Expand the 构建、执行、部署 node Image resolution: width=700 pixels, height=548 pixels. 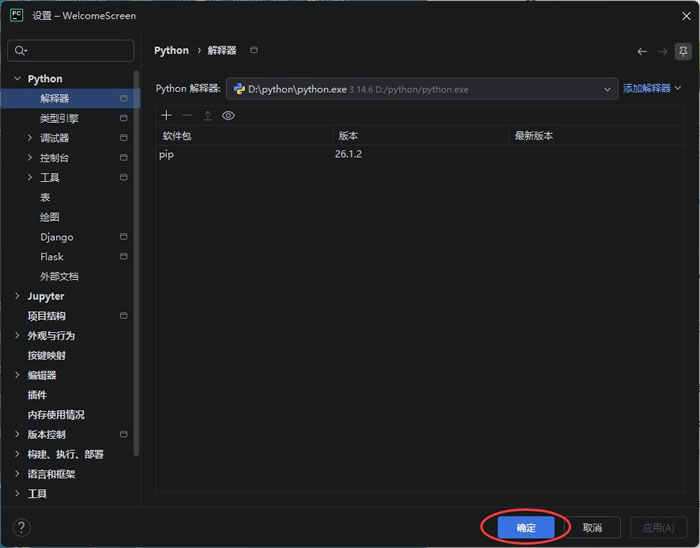pyautogui.click(x=17, y=454)
